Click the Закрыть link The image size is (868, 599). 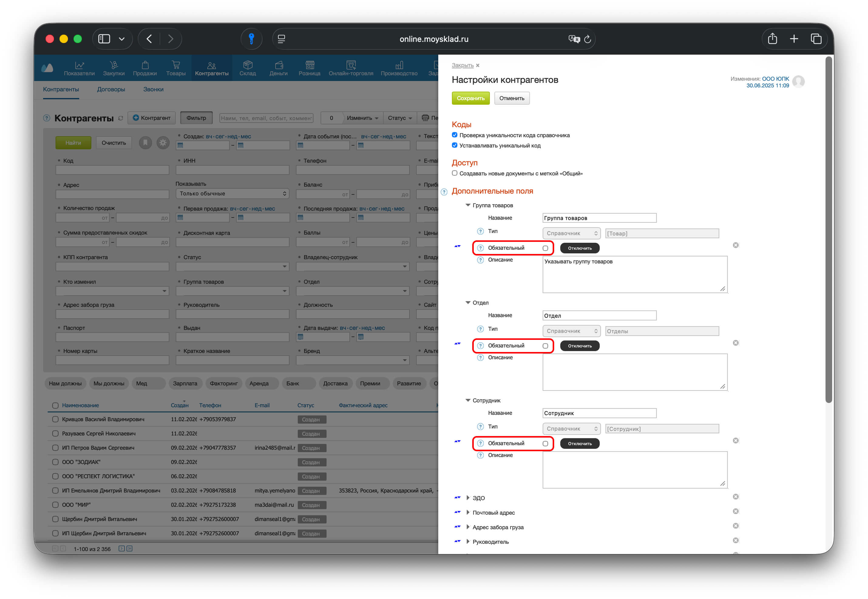(462, 65)
